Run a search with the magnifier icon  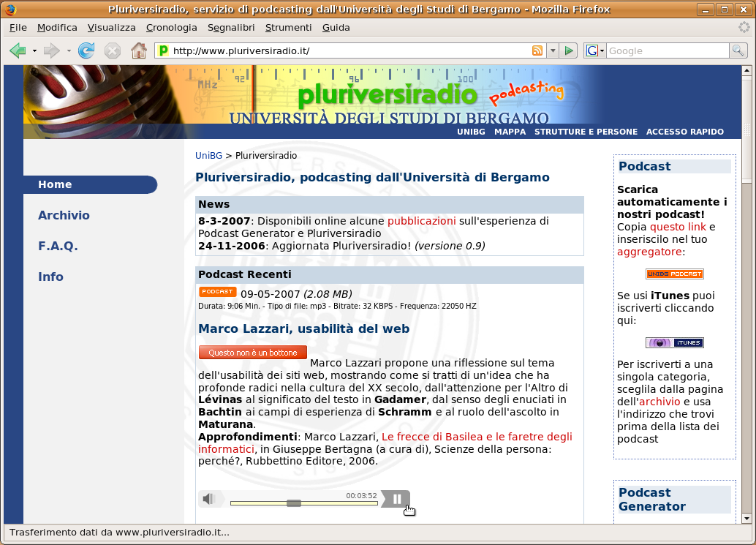click(739, 50)
